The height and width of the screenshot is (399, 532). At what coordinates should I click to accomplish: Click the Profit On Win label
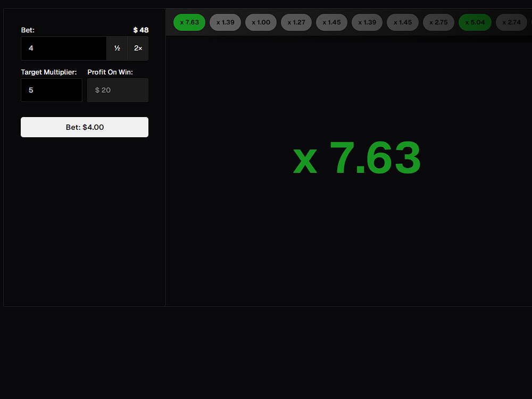tap(110, 72)
